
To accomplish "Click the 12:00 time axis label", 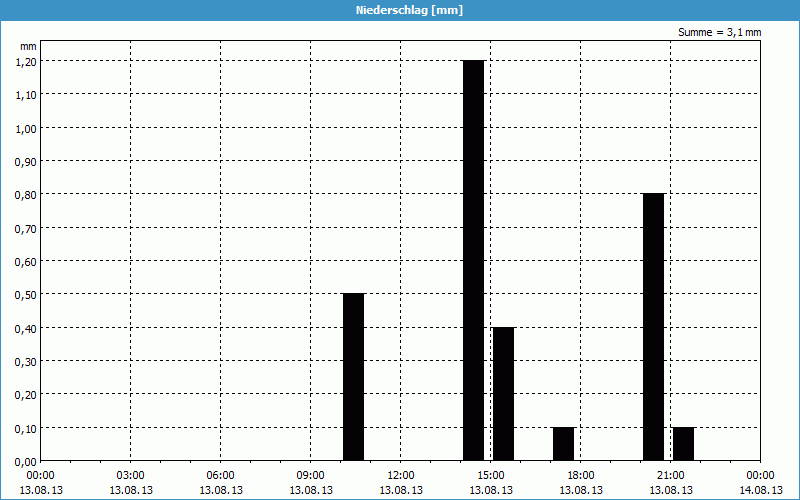I will (401, 475).
